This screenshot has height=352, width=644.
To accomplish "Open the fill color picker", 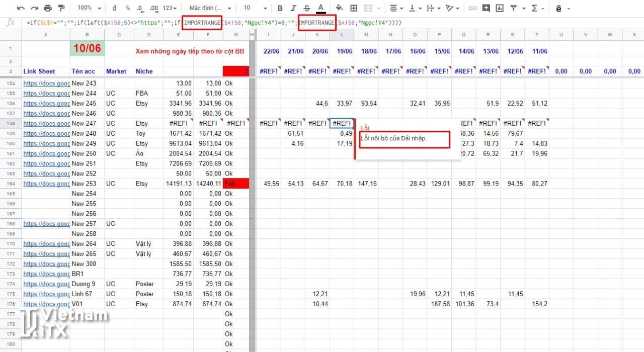I will 340,8.
